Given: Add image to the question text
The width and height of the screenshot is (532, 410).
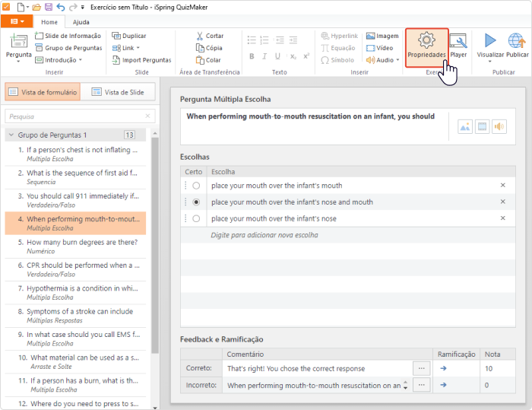Looking at the screenshot, I should [465, 127].
